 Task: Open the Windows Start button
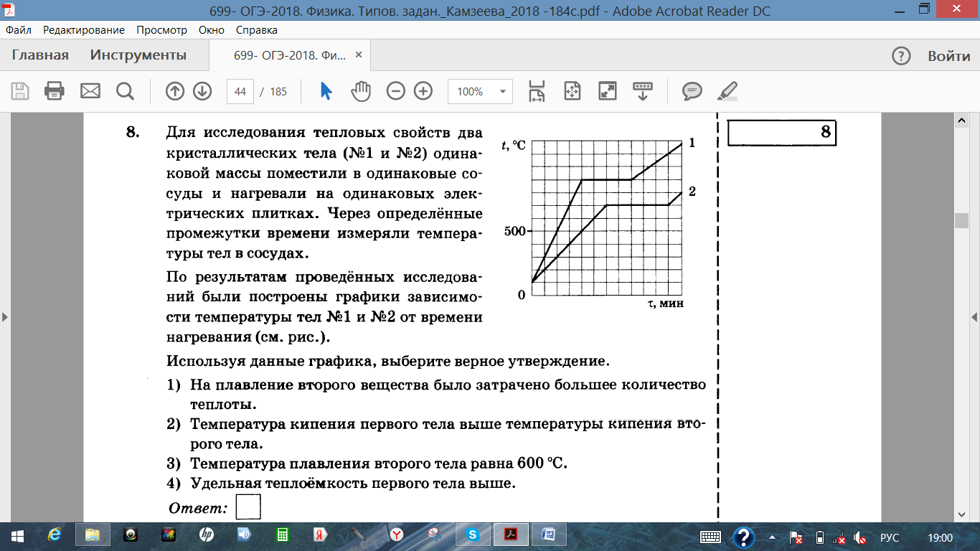(17, 535)
